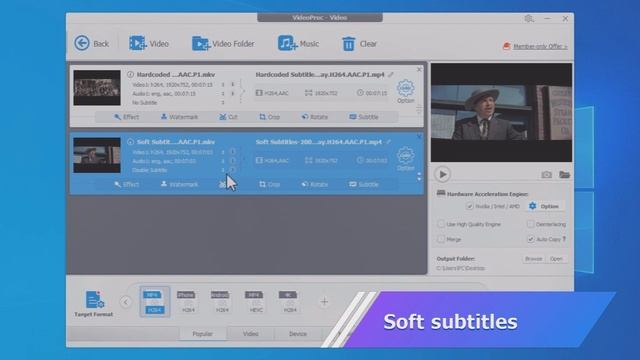The image size is (640, 360).
Task: Add Watermark to the Hardcoded video
Action: coord(179,117)
